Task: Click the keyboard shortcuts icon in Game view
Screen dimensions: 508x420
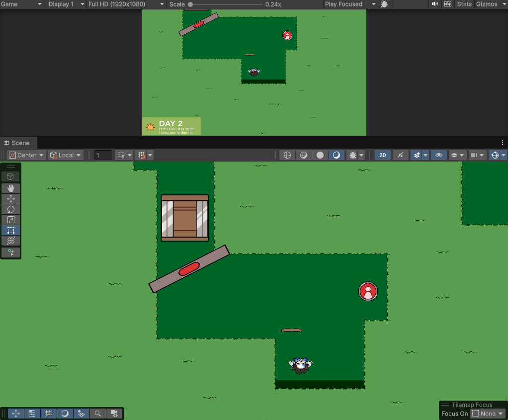Action: (448, 4)
